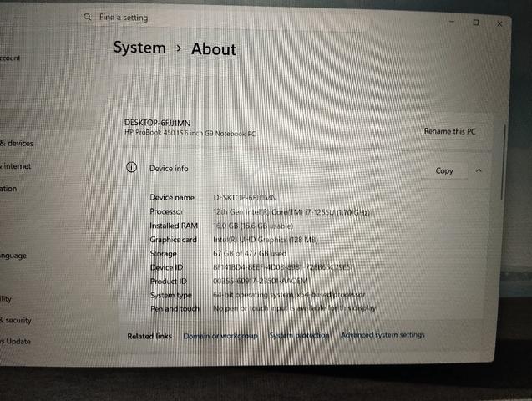This screenshot has height=401, width=532.
Task: Click the Rename this PC button
Action: click(449, 131)
